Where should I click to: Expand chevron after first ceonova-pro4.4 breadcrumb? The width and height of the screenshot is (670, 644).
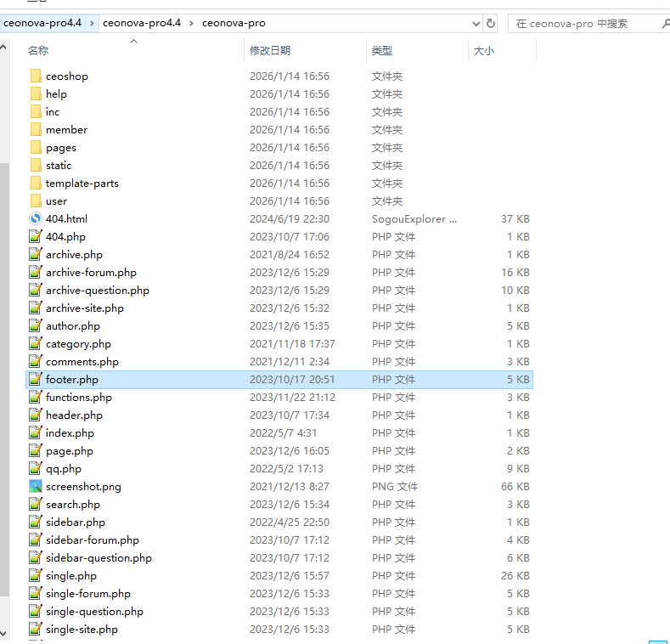pos(92,23)
